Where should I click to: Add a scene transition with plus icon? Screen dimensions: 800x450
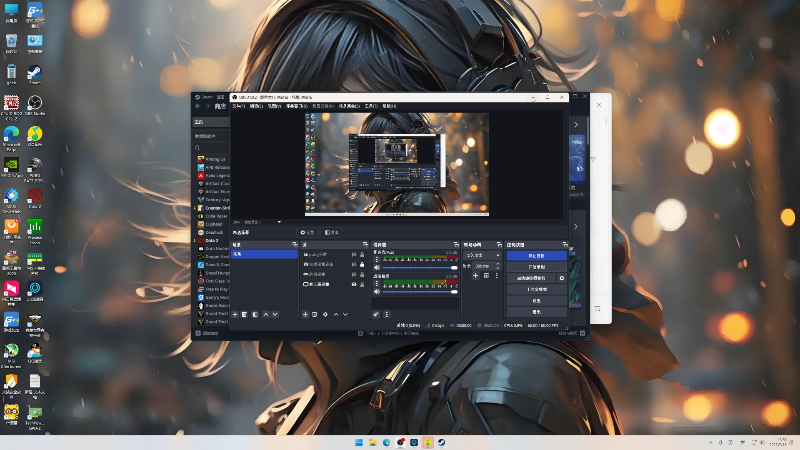point(475,276)
